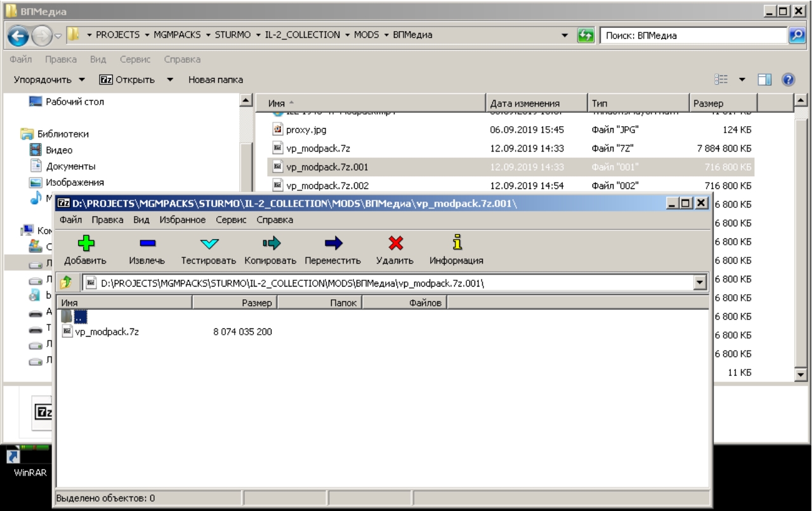Image resolution: width=812 pixels, height=511 pixels.
Task: Open the Explorer address bar history dropdown
Action: (565, 36)
